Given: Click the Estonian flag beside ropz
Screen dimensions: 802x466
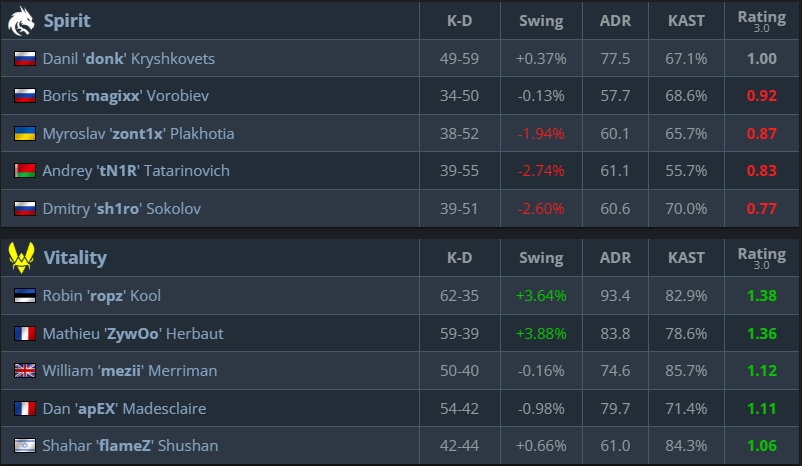Looking at the screenshot, I should [x=25, y=296].
